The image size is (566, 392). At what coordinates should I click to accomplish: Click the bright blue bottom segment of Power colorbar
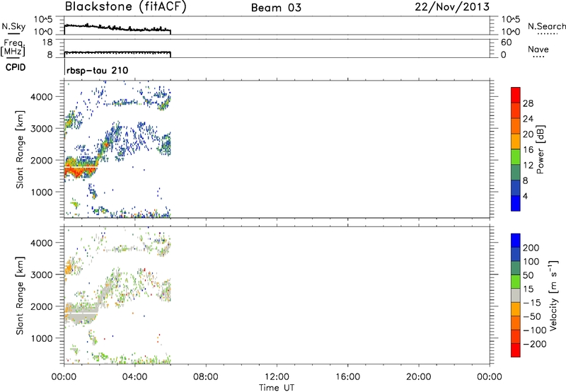[516, 203]
